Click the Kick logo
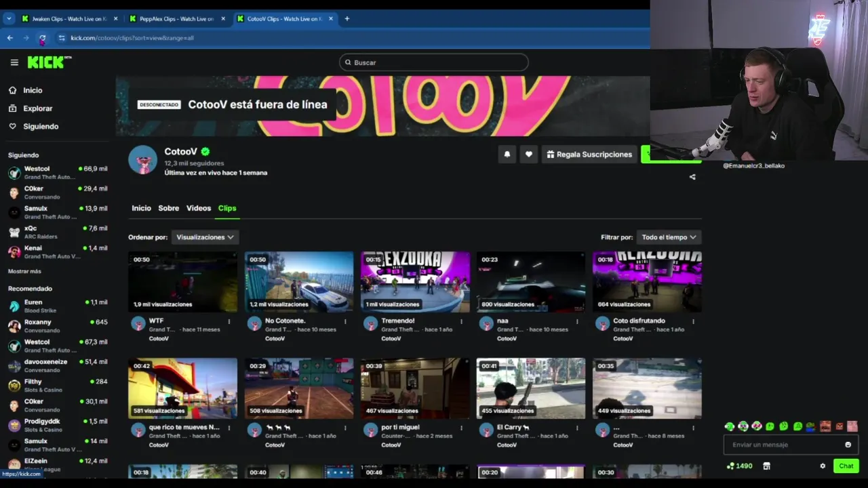 pos(49,62)
